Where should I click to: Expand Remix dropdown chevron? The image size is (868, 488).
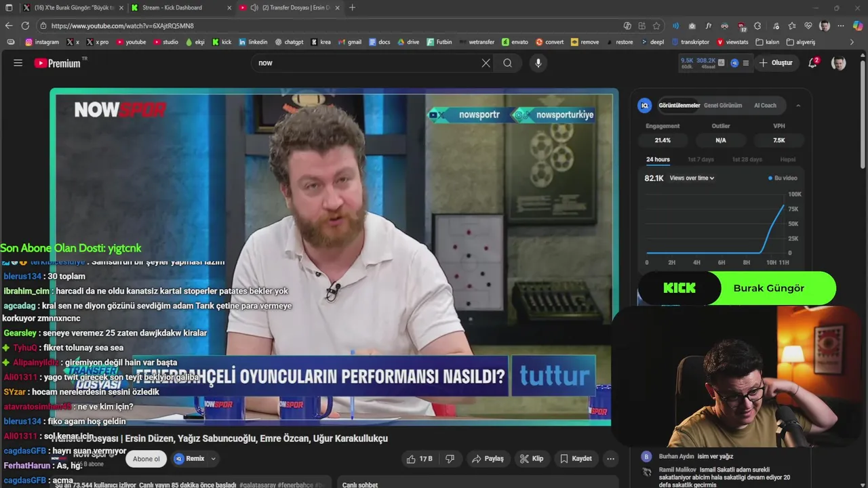click(213, 459)
